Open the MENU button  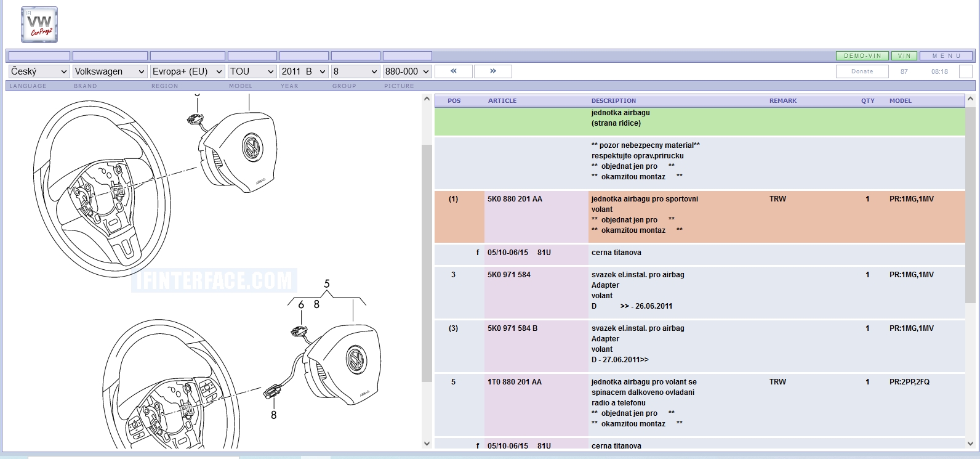[x=946, y=55]
